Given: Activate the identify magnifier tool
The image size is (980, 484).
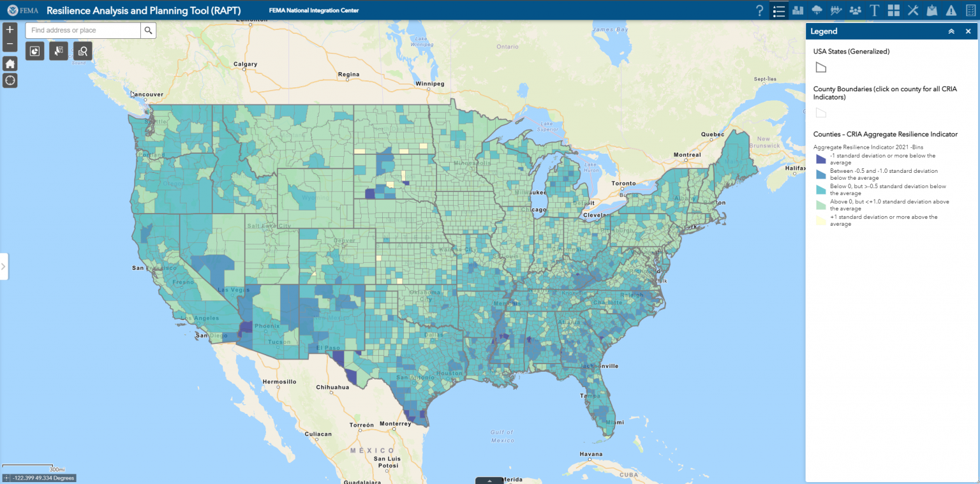Looking at the screenshot, I should coord(82,51).
